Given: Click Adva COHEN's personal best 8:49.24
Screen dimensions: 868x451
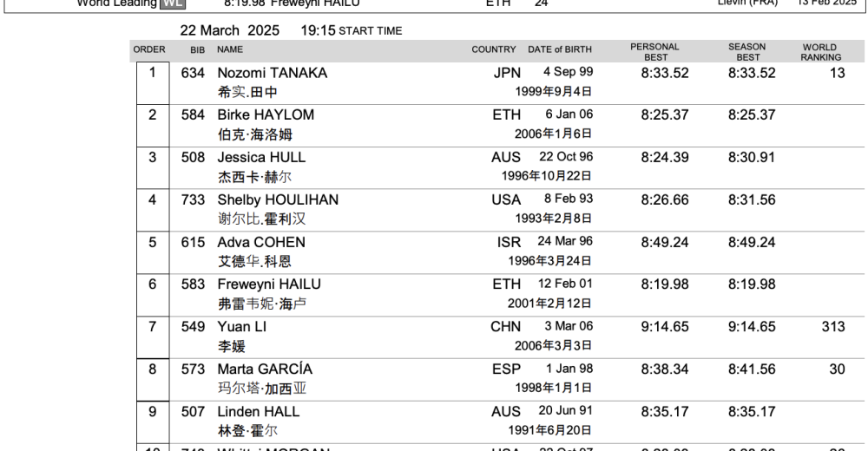Looking at the screenshot, I should pos(664,243).
